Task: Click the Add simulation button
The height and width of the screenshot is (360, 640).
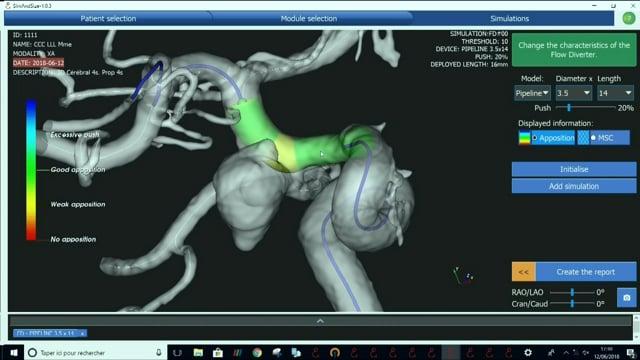Action: point(574,186)
